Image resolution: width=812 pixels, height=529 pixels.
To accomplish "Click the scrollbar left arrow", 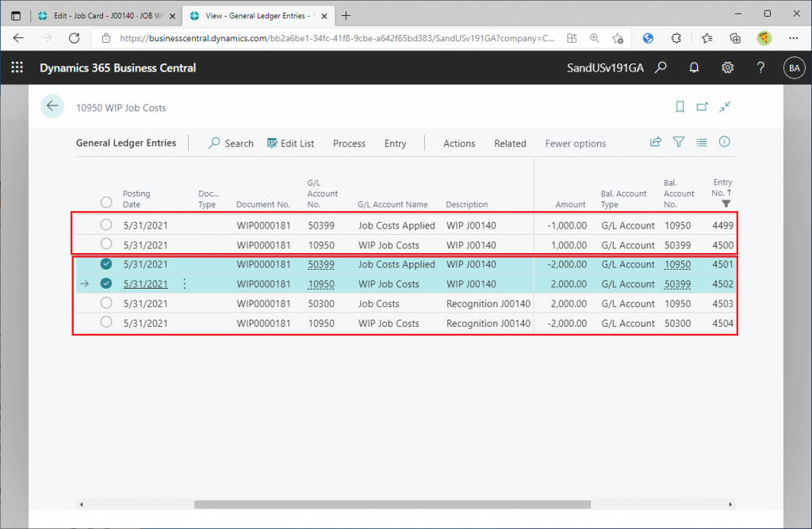I will point(82,504).
